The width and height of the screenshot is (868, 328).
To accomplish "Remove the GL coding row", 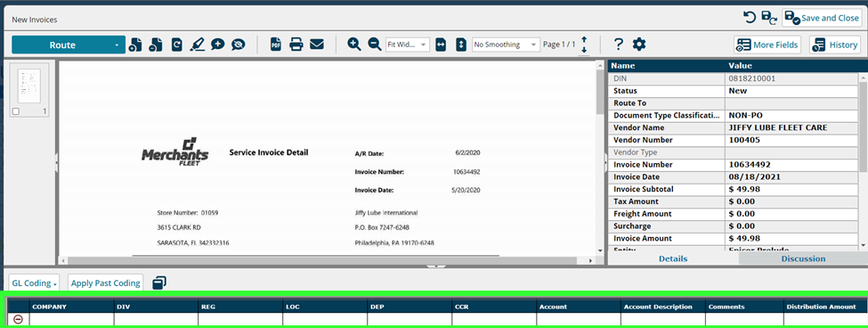I will coord(19,320).
